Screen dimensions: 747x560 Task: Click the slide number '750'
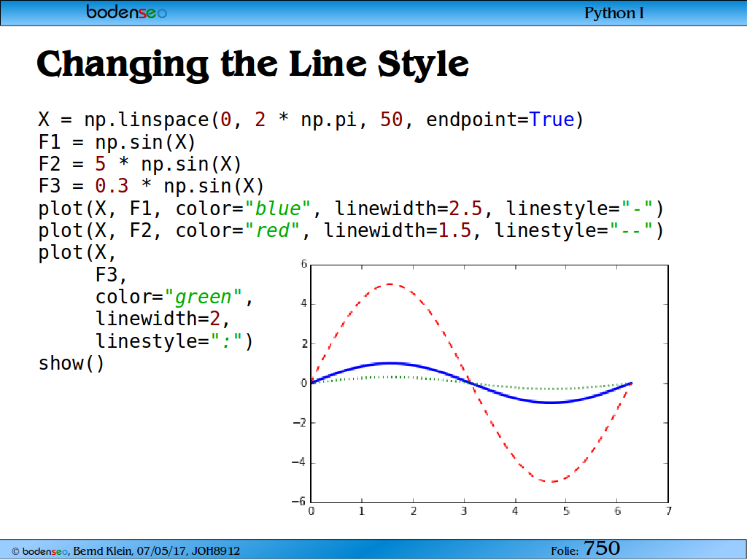pos(602,548)
